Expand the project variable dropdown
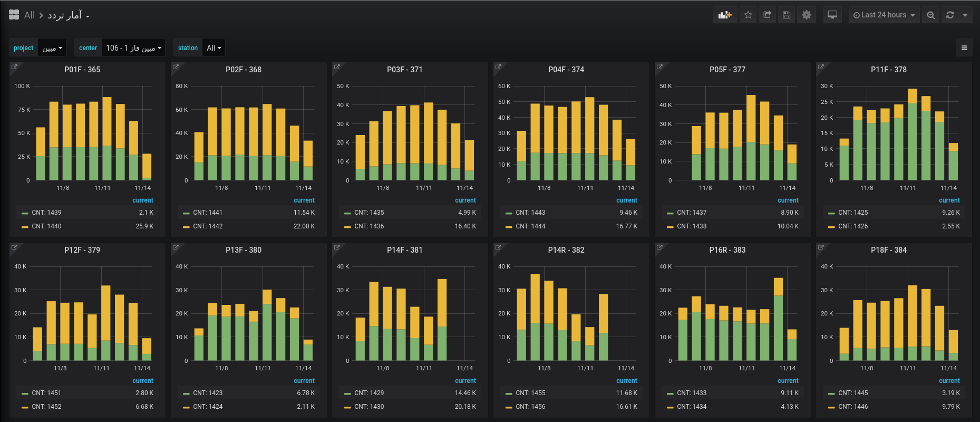Viewport: 980px width, 422px height. (x=52, y=48)
